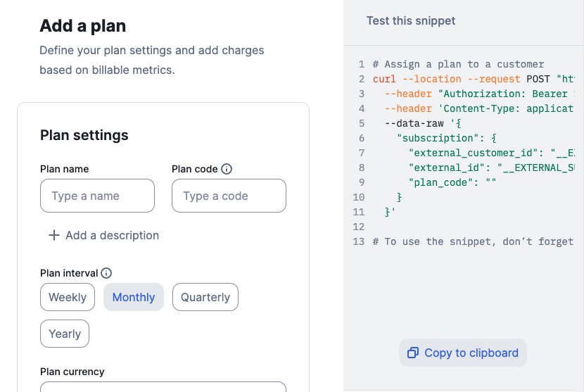Choose the Monthly interval option

click(134, 297)
